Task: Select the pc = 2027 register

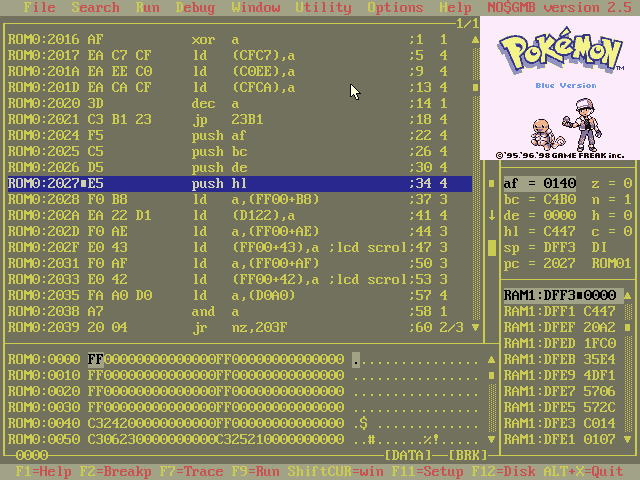Action: 540,263
